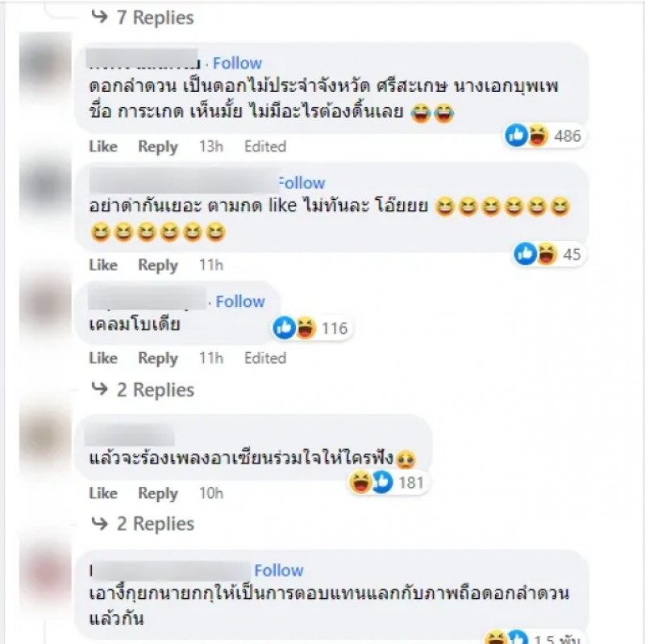
Task: Open reaction icons on the 486-reaction comment
Action: 543,135
